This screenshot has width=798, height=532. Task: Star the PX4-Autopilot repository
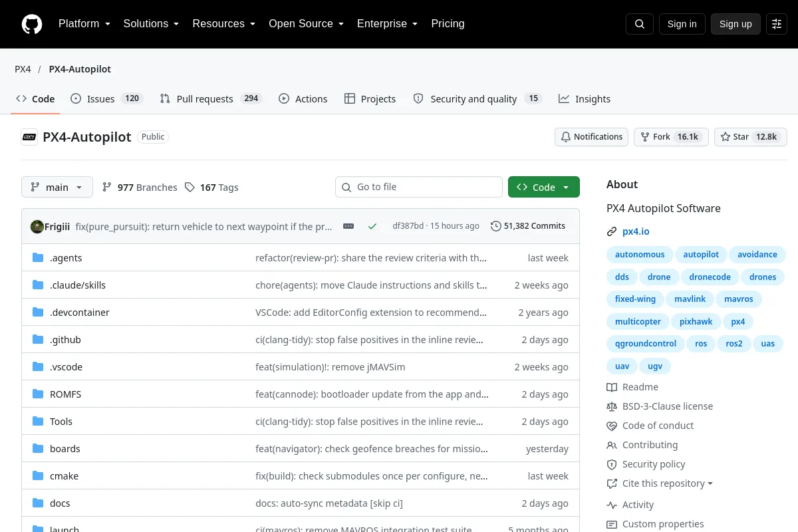(751, 137)
